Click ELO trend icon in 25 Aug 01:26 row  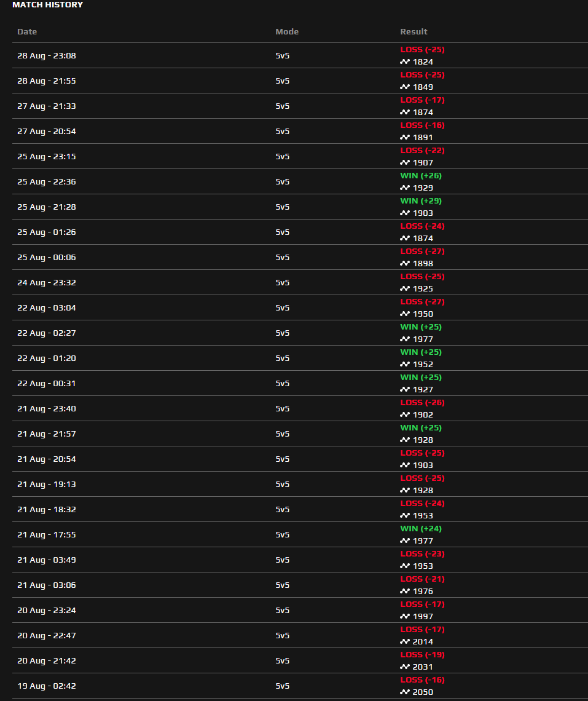[x=405, y=239]
